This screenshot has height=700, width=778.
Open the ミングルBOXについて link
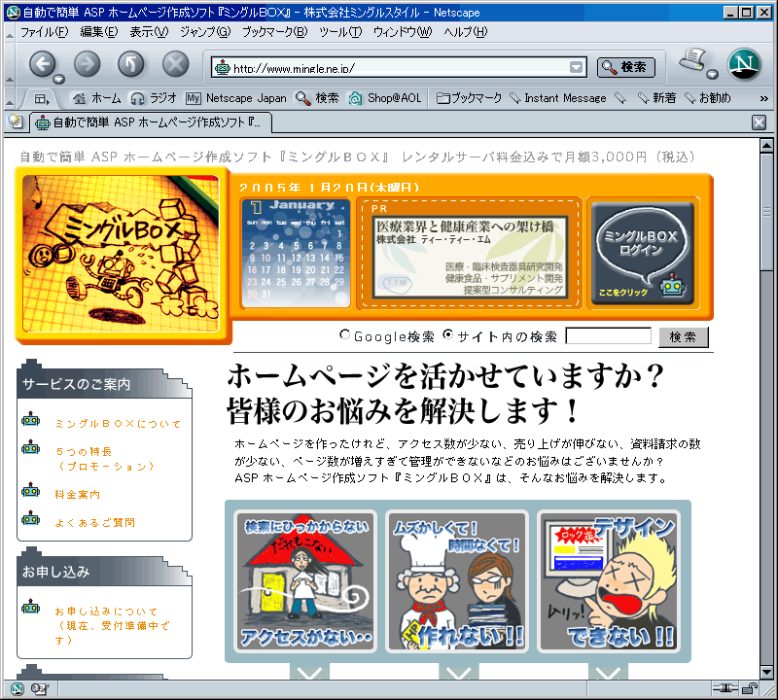pyautogui.click(x=118, y=424)
